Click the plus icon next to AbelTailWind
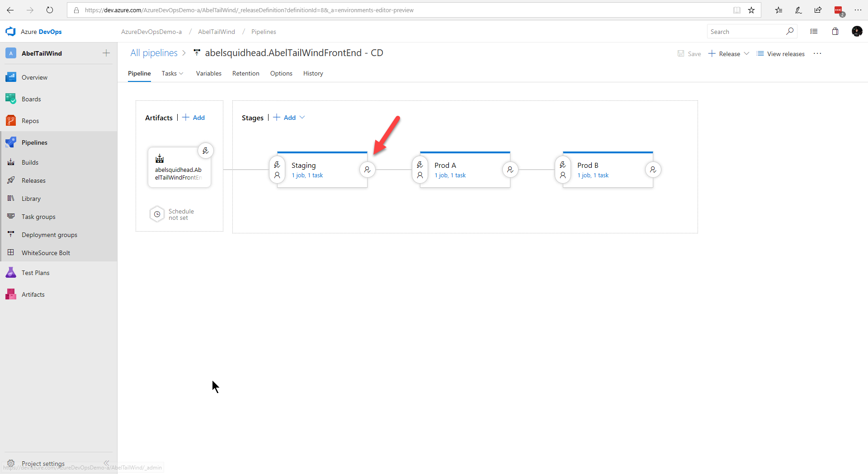868x474 pixels. [106, 53]
